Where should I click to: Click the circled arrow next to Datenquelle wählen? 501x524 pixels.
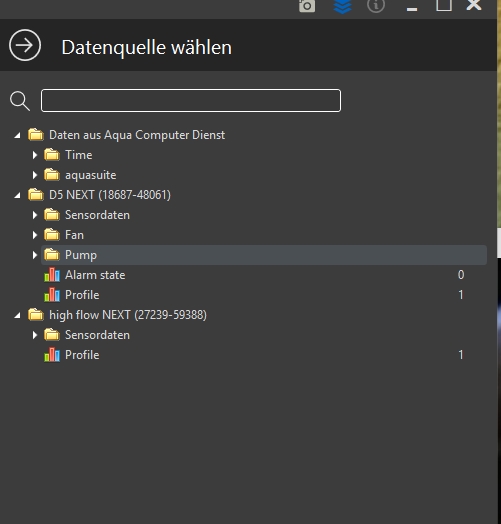click(x=25, y=45)
